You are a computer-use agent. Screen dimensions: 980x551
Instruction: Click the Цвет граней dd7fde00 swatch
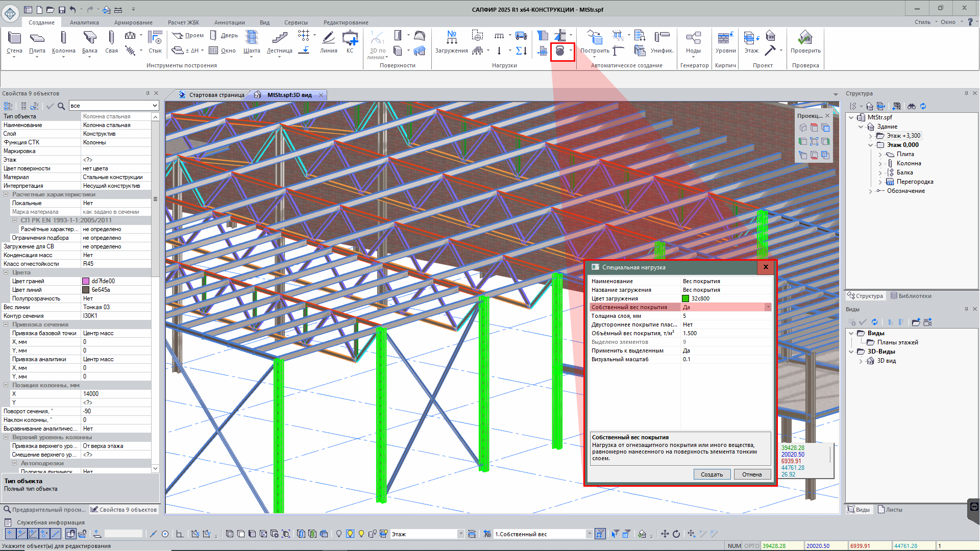pos(86,281)
